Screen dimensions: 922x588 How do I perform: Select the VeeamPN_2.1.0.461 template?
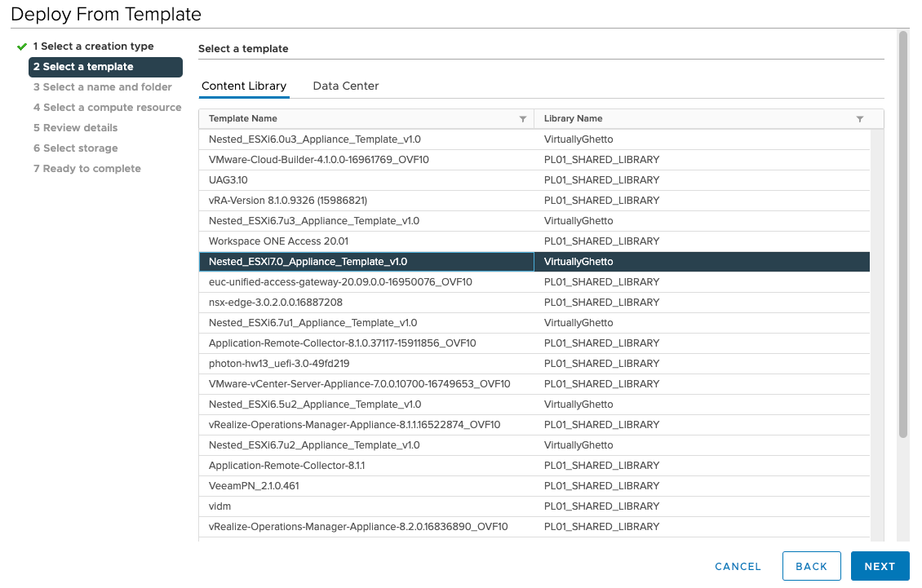coord(254,486)
